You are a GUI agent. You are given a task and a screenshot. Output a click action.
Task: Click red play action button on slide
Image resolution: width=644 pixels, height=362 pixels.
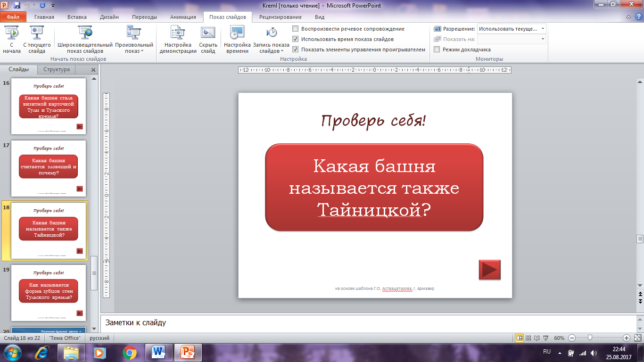(489, 270)
